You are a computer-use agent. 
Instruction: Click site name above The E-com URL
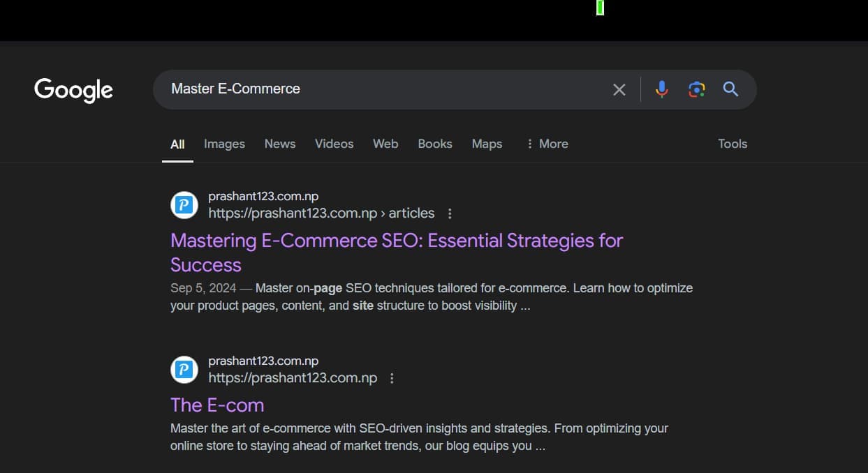[x=263, y=361]
